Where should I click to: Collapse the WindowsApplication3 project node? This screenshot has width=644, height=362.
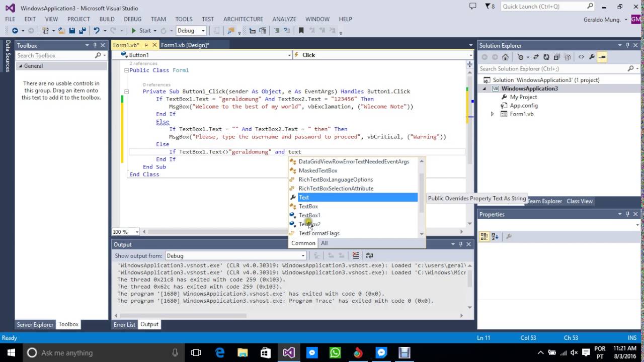(x=485, y=88)
